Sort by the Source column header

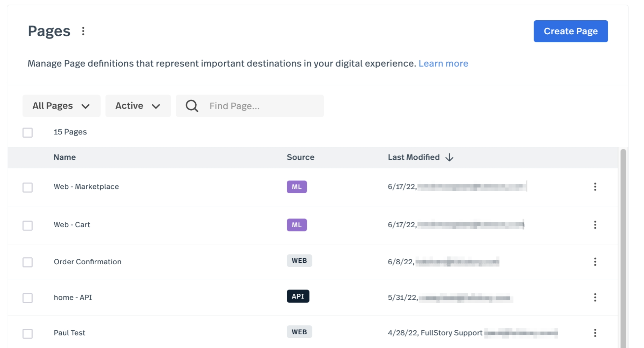click(x=300, y=157)
